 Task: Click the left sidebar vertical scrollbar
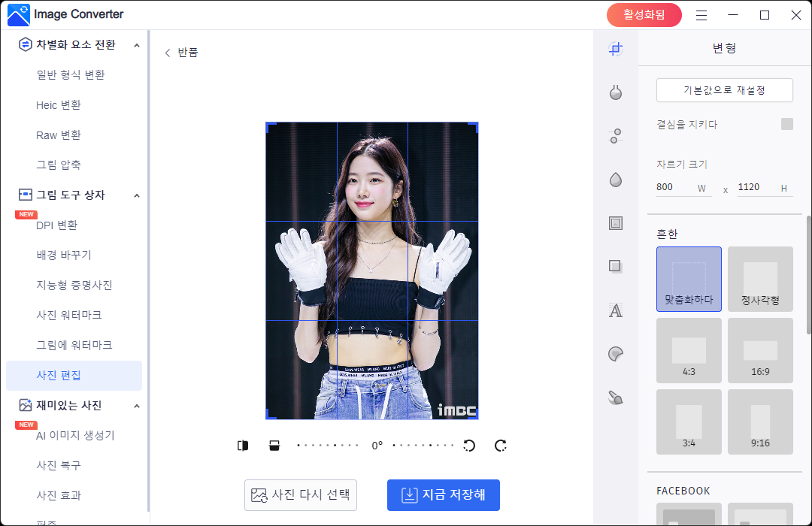149,271
